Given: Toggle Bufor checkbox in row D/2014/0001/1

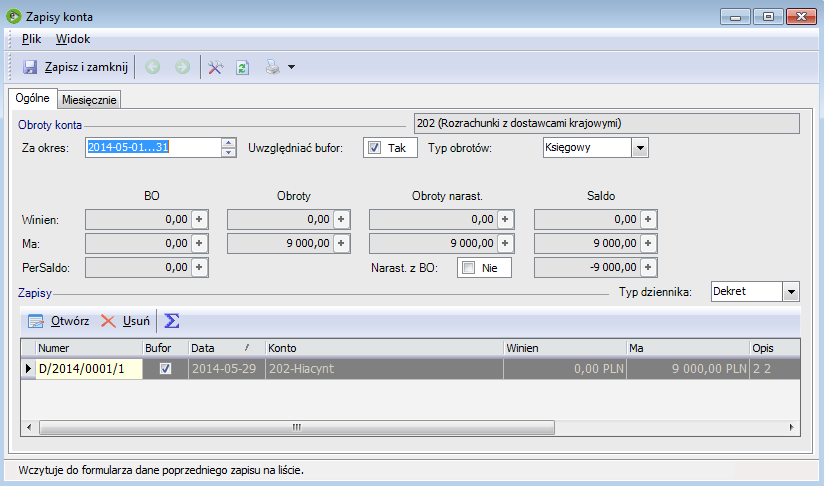Looking at the screenshot, I should pos(165,368).
